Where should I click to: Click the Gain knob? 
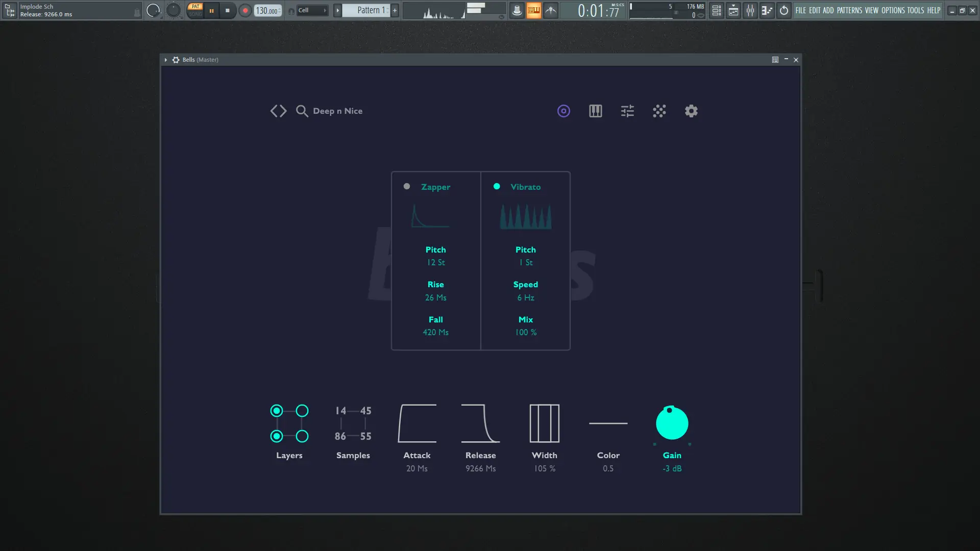coord(672,423)
